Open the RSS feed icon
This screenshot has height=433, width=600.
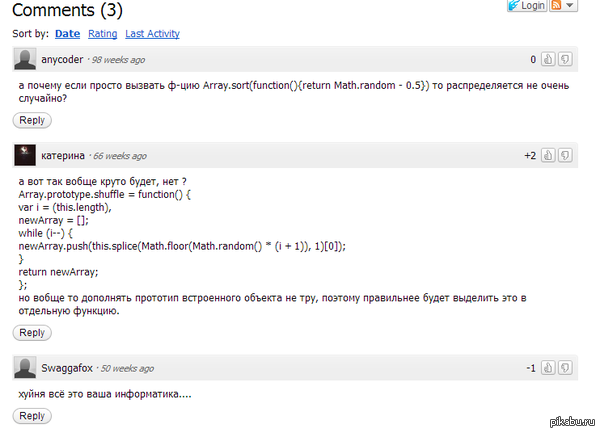[557, 6]
